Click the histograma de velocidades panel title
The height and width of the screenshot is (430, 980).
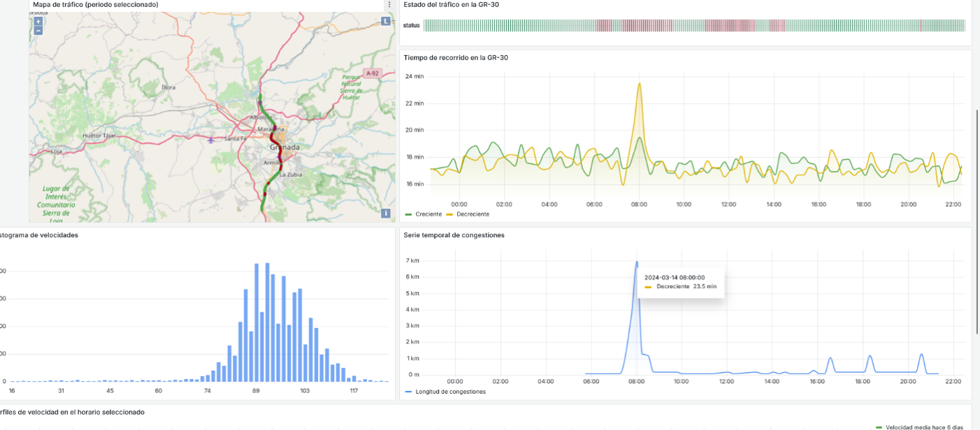(38, 235)
